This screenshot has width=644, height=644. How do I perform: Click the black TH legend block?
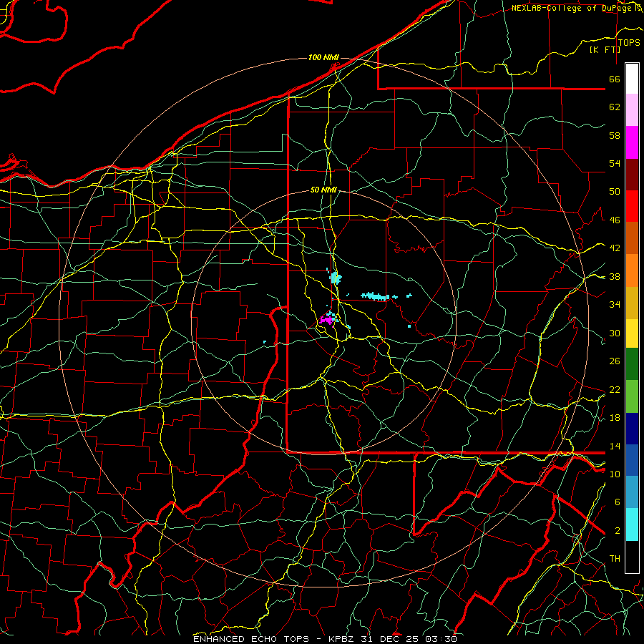pyautogui.click(x=632, y=557)
